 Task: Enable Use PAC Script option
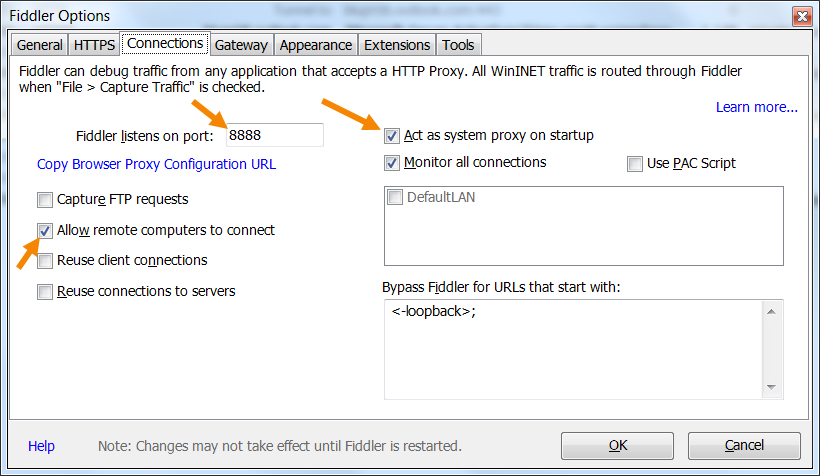click(635, 164)
